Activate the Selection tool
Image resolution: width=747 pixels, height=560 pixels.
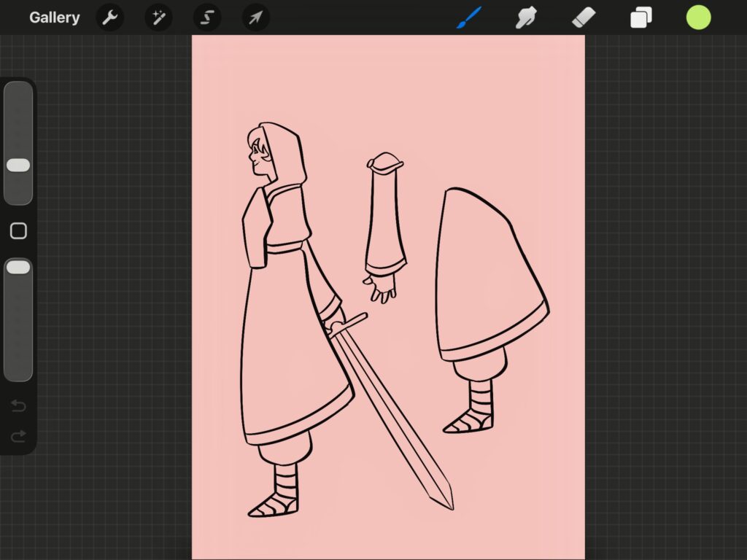tap(207, 17)
